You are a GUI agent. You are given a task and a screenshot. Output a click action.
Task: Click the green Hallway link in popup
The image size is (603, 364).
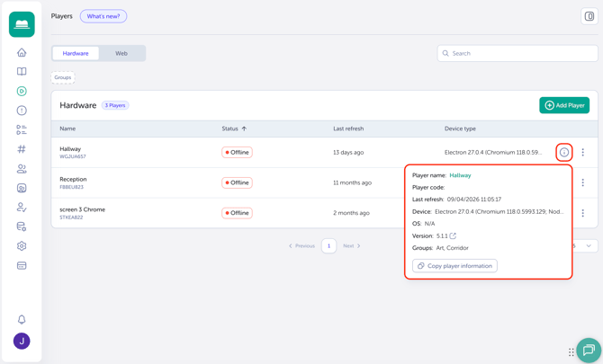[x=460, y=175]
